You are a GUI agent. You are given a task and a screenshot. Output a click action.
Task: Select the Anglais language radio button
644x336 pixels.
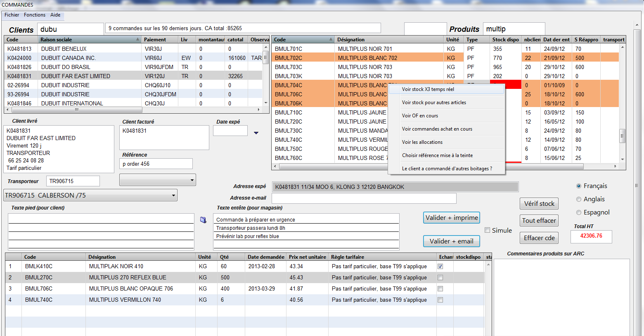point(579,199)
